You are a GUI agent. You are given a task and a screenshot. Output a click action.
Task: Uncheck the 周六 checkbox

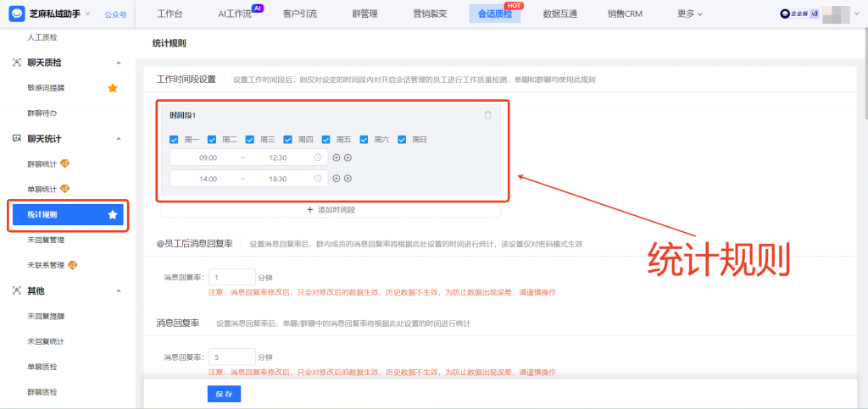click(x=364, y=140)
